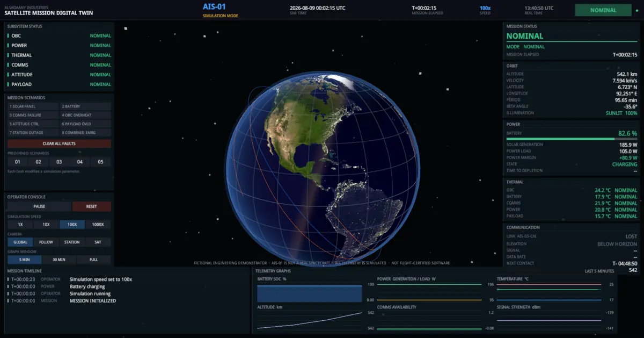Viewport: 644px width, 338px height.
Task: Select the 100X simulation speed
Action: (72, 224)
